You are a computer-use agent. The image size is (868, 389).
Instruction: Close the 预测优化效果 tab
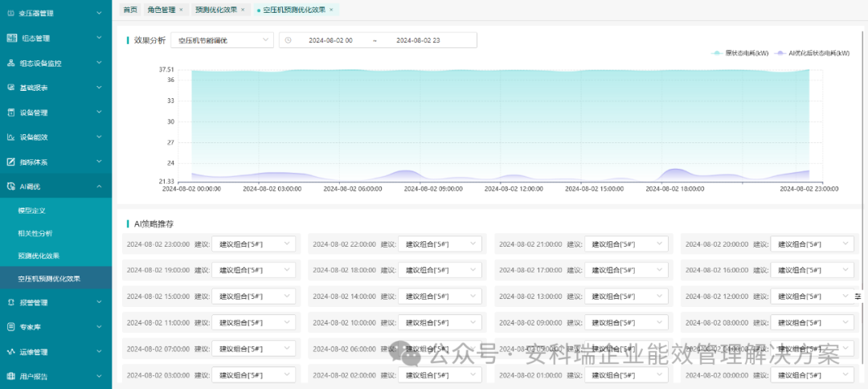point(243,10)
